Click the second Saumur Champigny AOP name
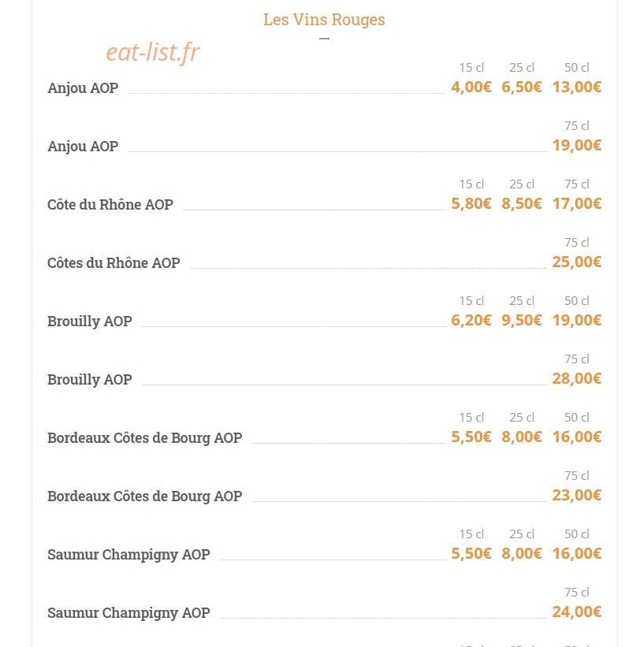 click(x=128, y=613)
